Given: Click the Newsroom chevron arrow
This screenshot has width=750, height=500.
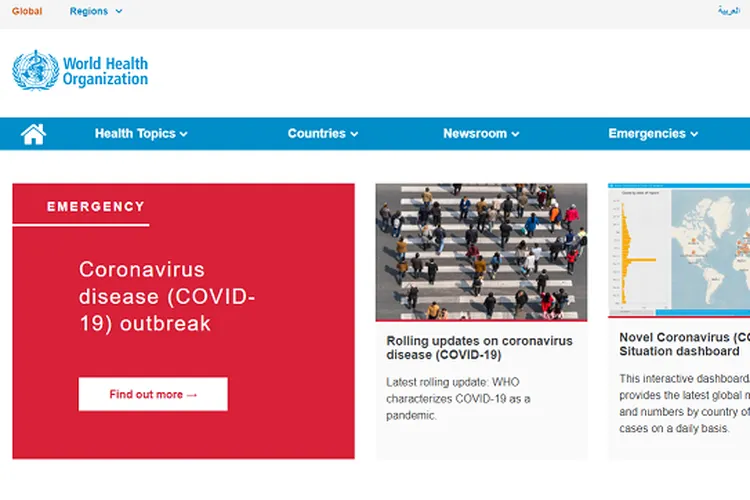Looking at the screenshot, I should [515, 134].
